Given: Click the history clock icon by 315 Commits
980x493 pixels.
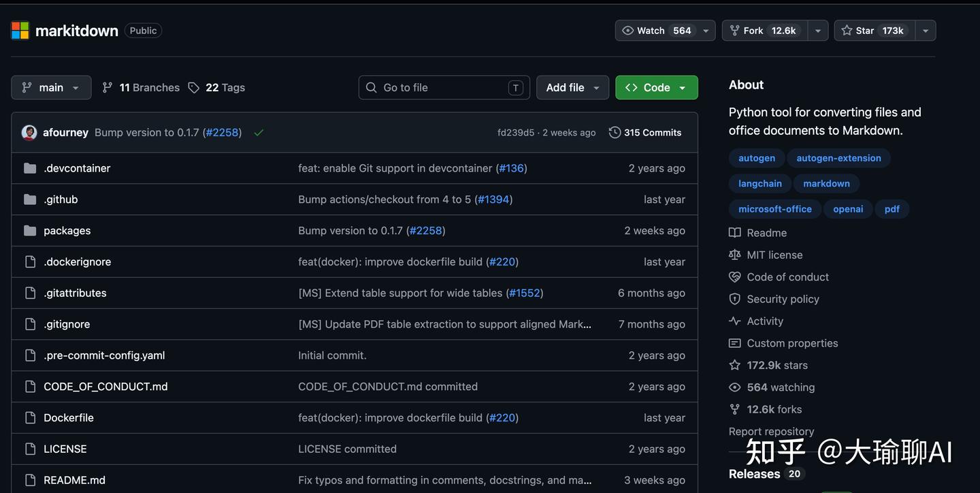Looking at the screenshot, I should click(615, 133).
